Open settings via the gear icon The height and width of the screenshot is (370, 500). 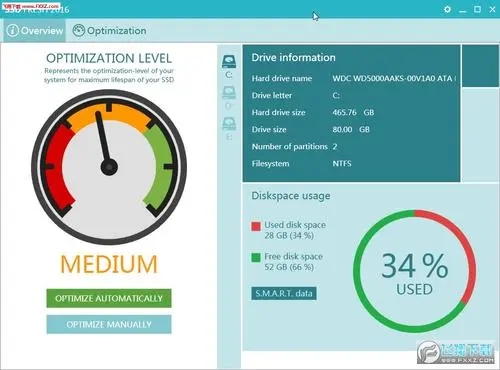pos(447,9)
